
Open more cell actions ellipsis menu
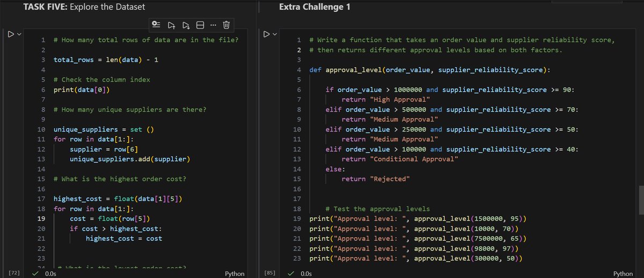pyautogui.click(x=213, y=25)
